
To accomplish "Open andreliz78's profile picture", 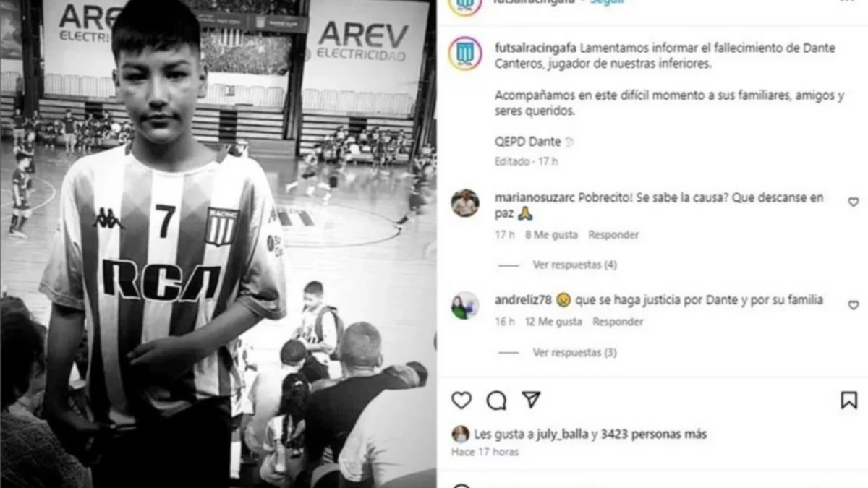I will (465, 306).
